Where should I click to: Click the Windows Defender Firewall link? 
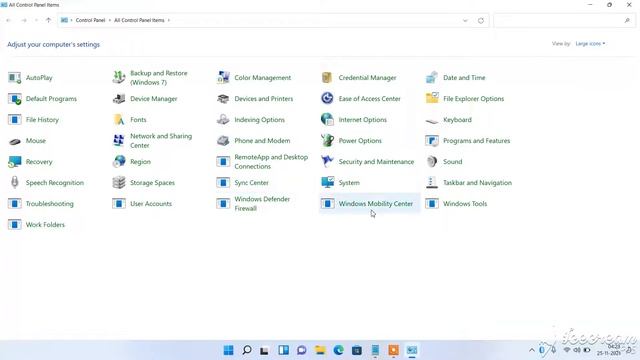click(262, 204)
